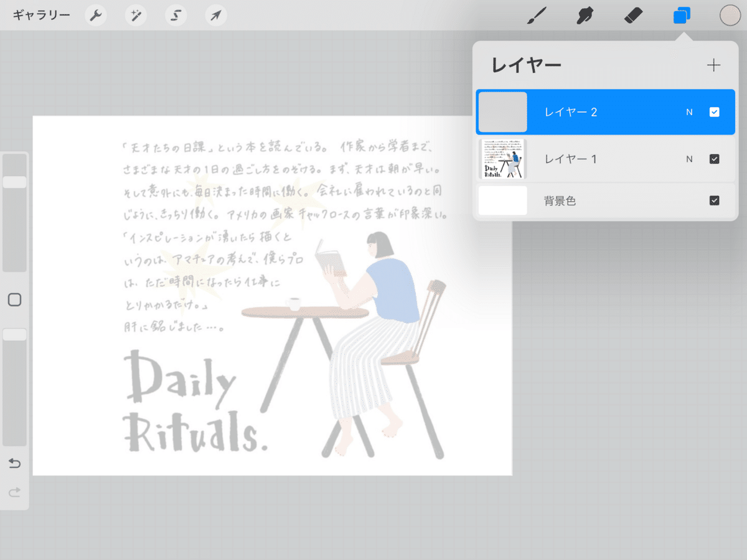747x560 pixels.
Task: Open the active color circle
Action: pyautogui.click(x=730, y=16)
